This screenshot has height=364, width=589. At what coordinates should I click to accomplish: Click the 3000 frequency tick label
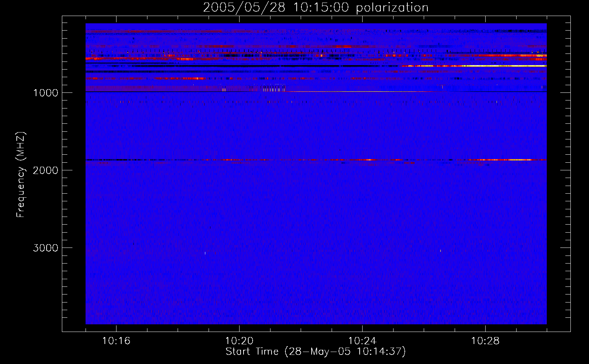point(46,248)
